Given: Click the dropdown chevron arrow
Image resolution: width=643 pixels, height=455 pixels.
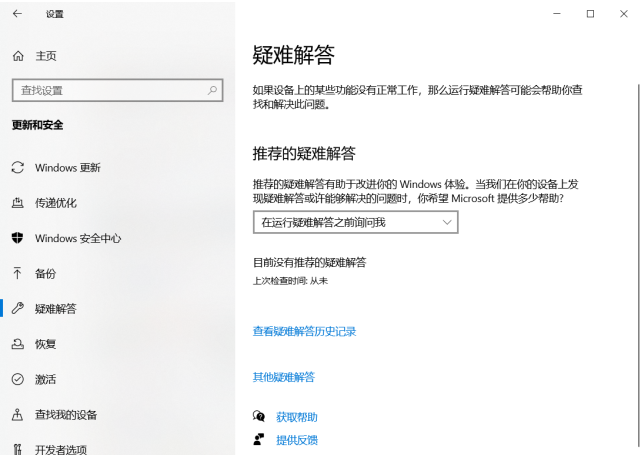Looking at the screenshot, I should coord(447,222).
